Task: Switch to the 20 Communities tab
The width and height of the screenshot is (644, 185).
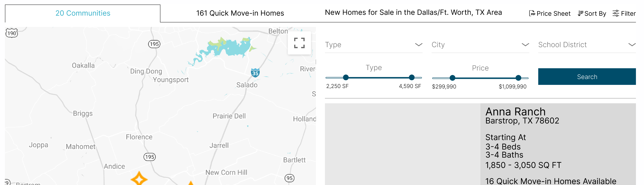Action: point(83,13)
